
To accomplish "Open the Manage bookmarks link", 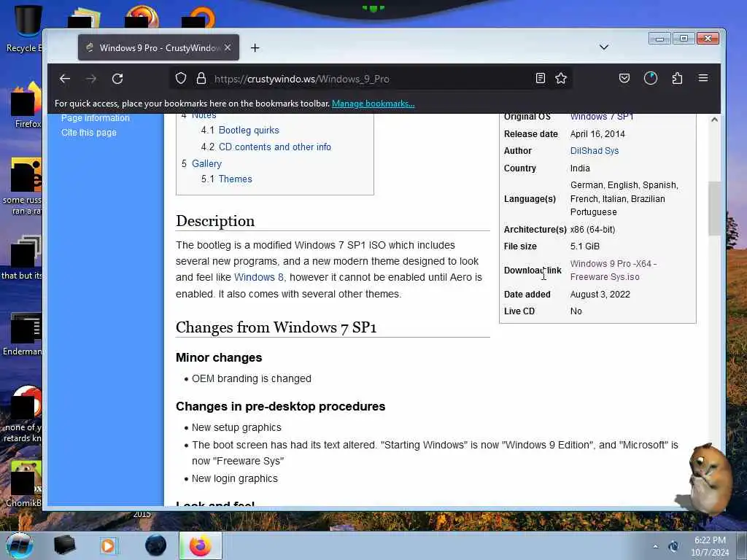I will point(373,104).
